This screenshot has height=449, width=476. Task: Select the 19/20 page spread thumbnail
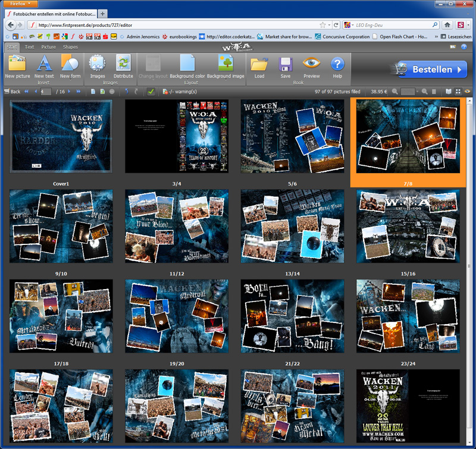pos(177,316)
